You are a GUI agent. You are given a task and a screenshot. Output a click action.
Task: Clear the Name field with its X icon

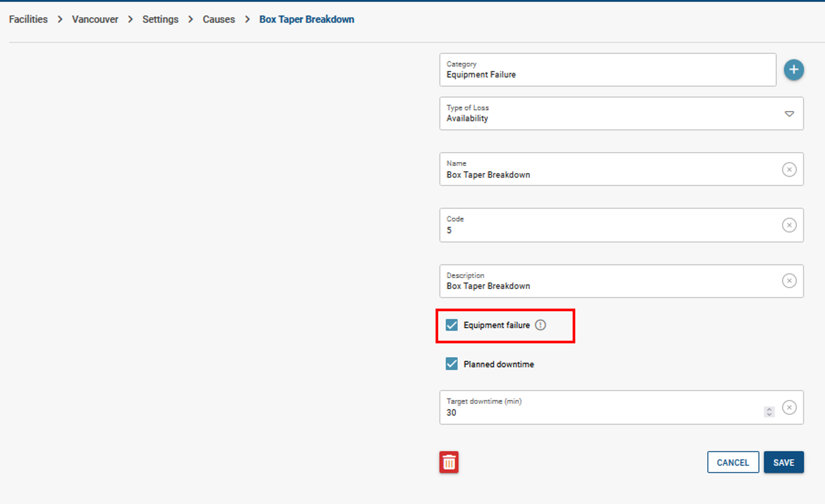789,169
